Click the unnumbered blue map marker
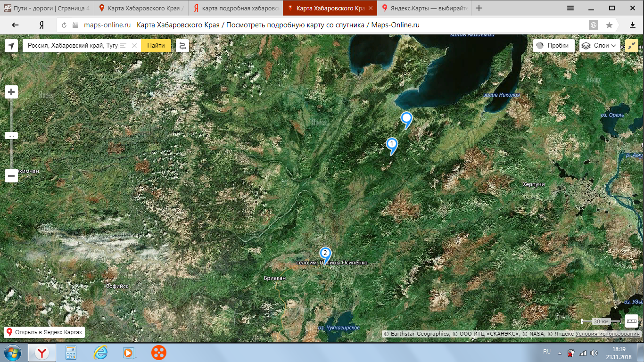Screen dimensions: 644x362 coord(406,120)
